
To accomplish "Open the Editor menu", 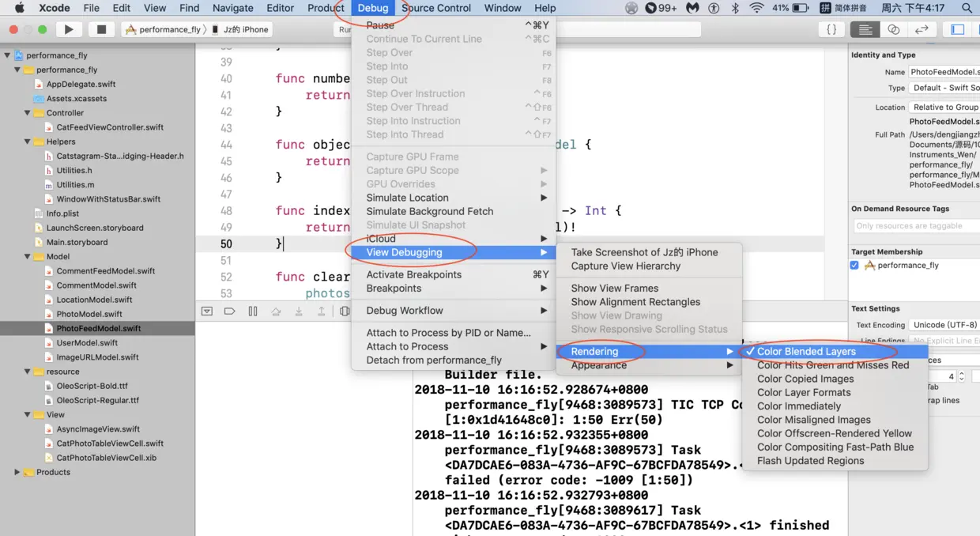I will tap(280, 8).
